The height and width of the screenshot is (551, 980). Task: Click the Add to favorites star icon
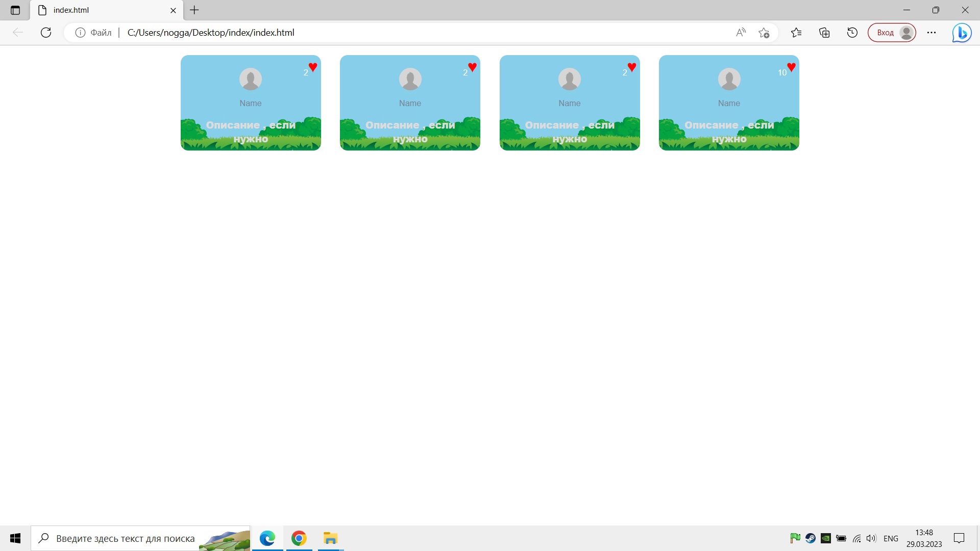(x=764, y=33)
